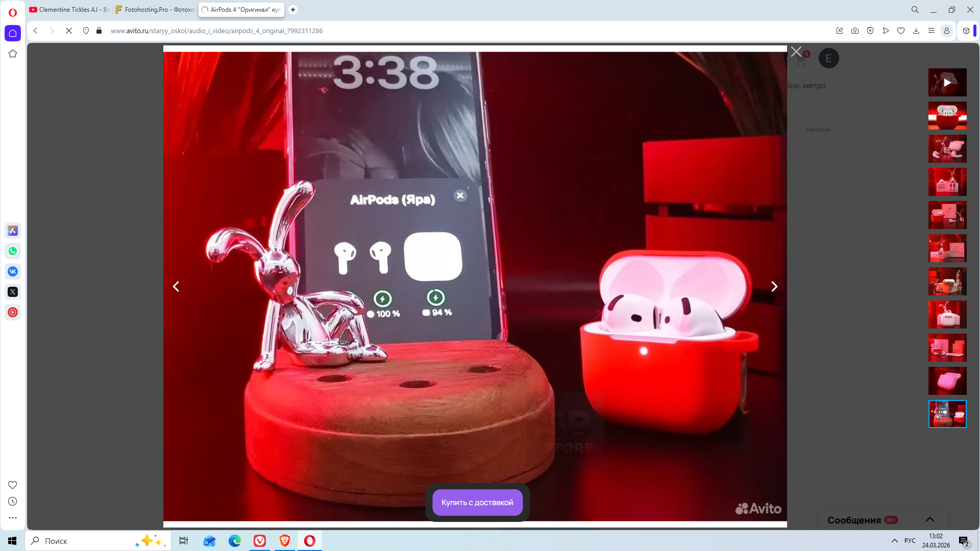Close the photo gallery overlay
980x551 pixels.
[796, 52]
